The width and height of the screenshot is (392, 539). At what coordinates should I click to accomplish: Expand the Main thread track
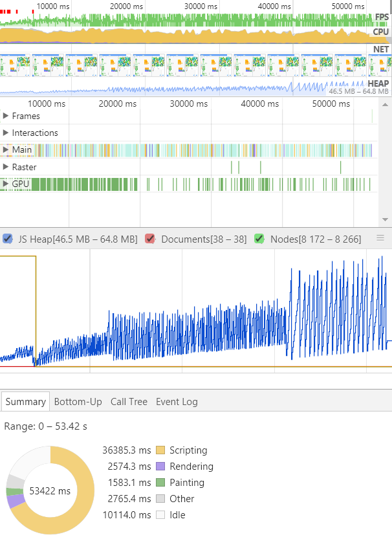point(5,149)
